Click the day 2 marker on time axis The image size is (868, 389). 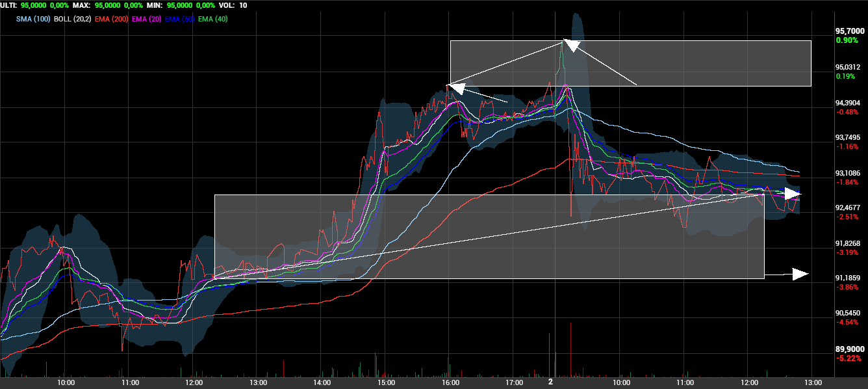pos(550,382)
